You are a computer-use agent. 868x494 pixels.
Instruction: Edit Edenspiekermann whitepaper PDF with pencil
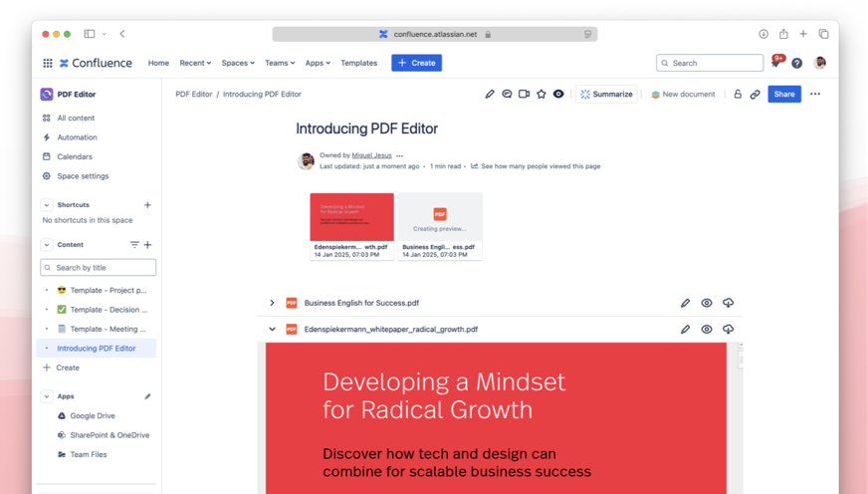point(685,329)
